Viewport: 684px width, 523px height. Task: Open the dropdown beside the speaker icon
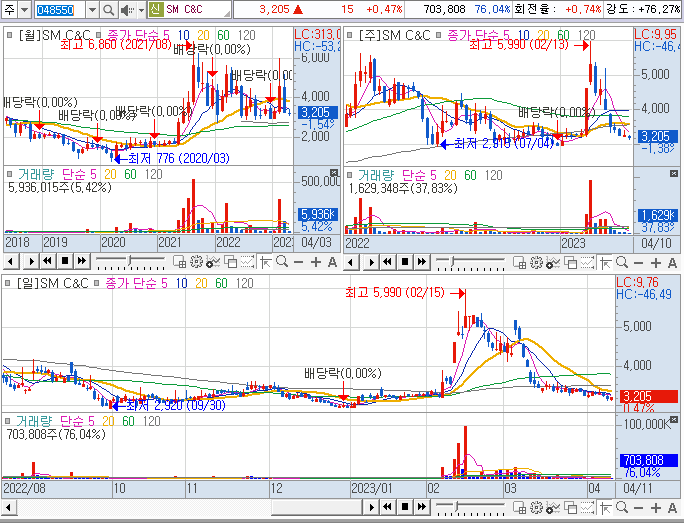(141, 10)
